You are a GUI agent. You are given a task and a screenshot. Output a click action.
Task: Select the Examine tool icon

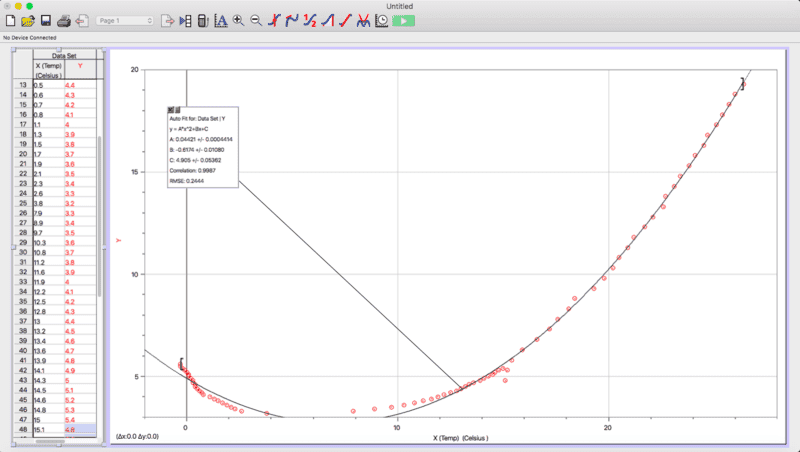(x=275, y=20)
